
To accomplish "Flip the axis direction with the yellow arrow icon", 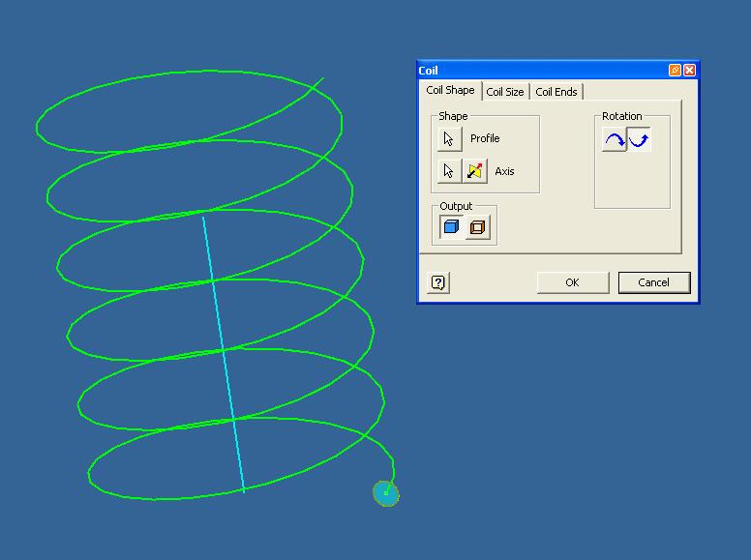I will pyautogui.click(x=474, y=171).
